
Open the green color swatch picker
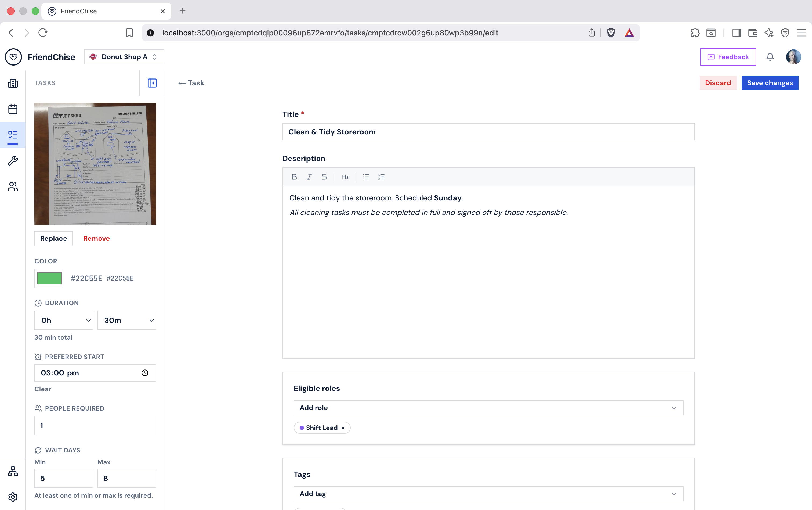[49, 278]
